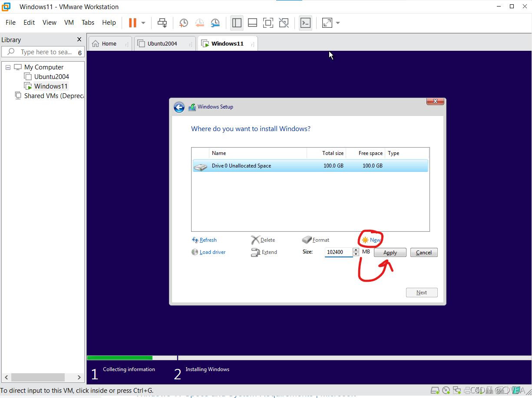Select Ubuntu2004 in the library tree
Image resolution: width=532 pixels, height=398 pixels.
tap(52, 77)
